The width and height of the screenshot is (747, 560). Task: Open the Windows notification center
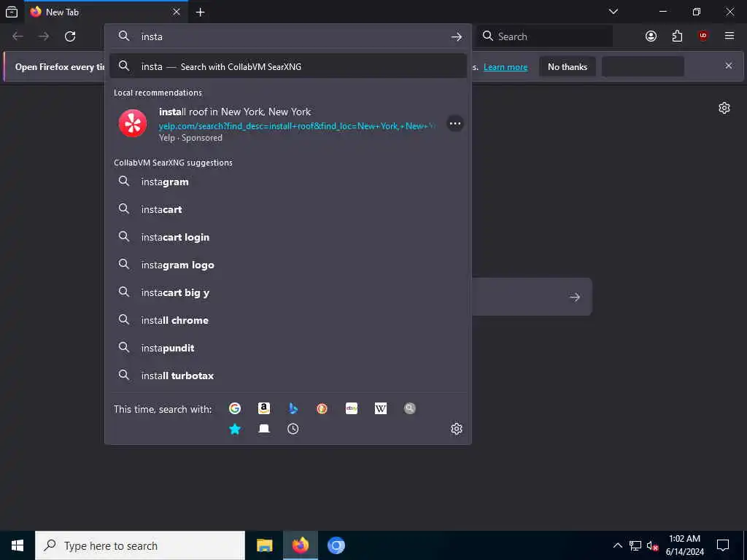723,545
